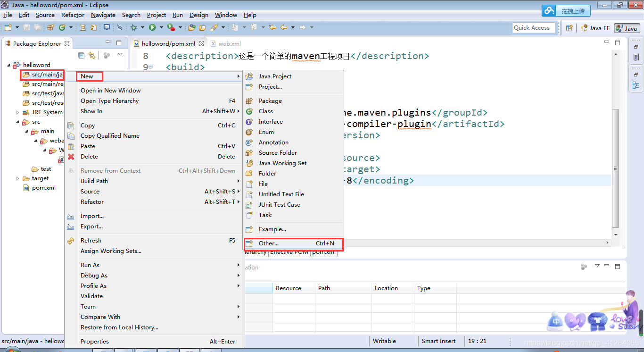Collapse the src folder node
Image resolution: width=644 pixels, height=352 pixels.
(18, 122)
